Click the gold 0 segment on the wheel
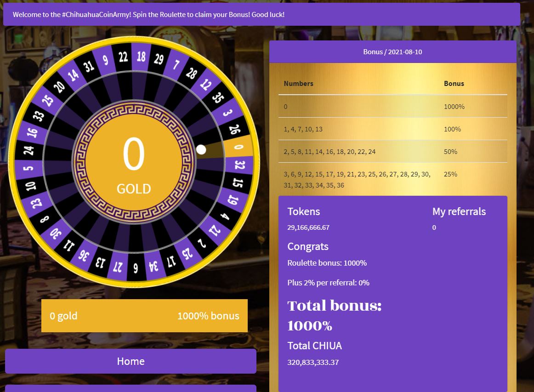This screenshot has width=534, height=392. pyautogui.click(x=239, y=147)
